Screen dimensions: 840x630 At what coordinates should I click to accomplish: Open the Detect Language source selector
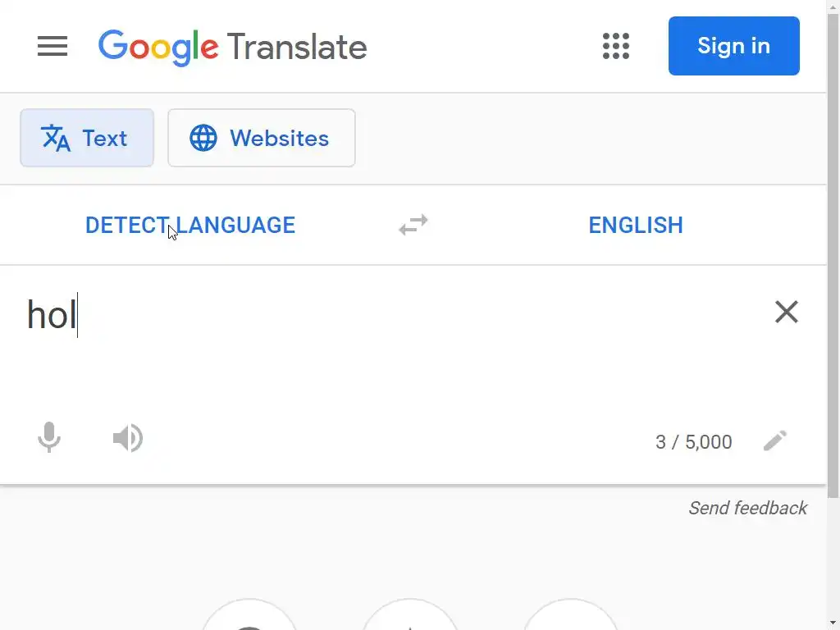(x=190, y=225)
